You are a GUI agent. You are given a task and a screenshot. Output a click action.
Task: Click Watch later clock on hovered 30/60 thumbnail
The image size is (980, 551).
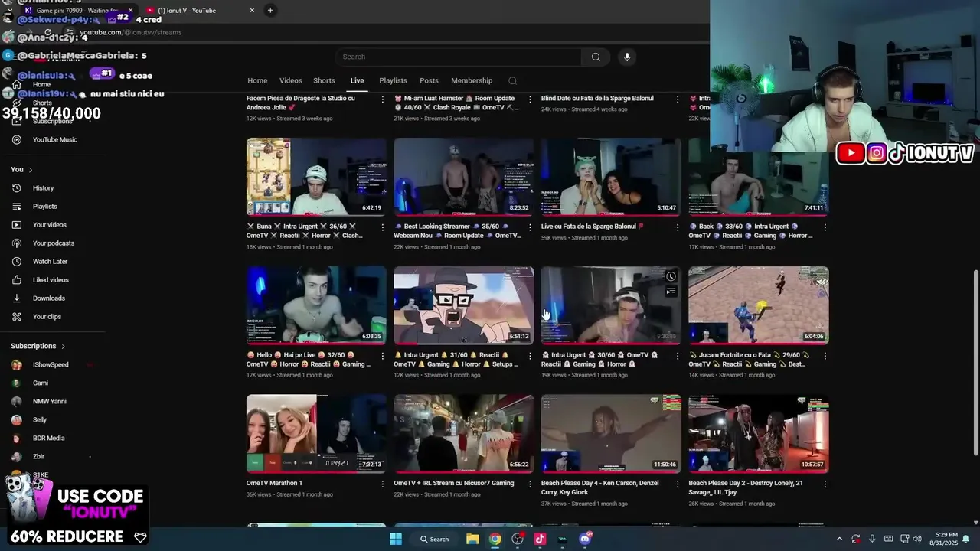point(671,276)
